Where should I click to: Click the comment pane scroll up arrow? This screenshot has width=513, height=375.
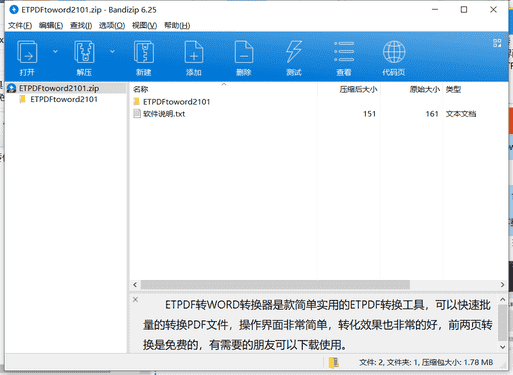(503, 299)
